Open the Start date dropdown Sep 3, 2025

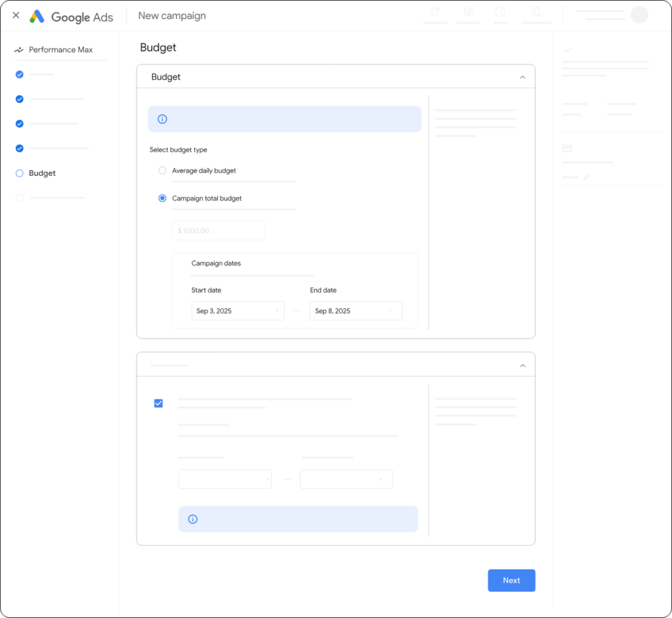pyautogui.click(x=238, y=311)
